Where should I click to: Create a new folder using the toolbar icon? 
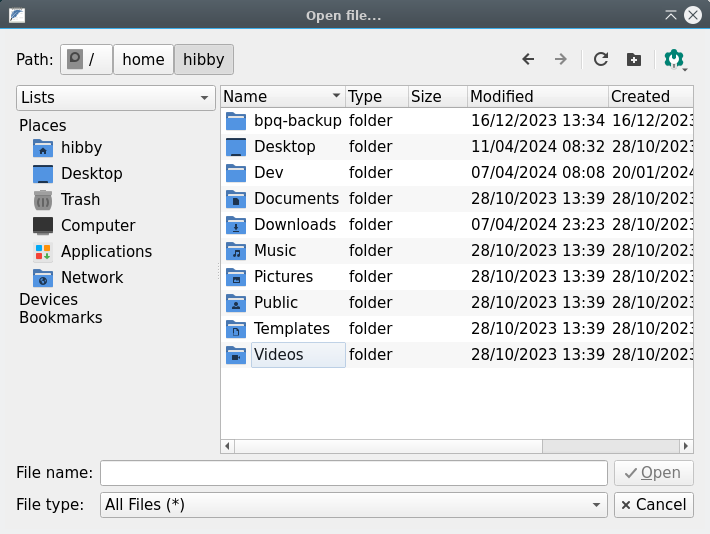634,59
